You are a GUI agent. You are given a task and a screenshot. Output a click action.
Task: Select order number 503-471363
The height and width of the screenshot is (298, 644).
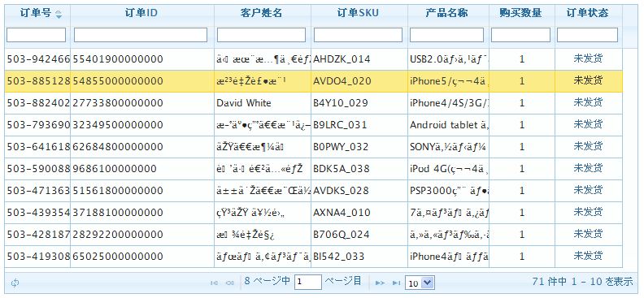tap(38, 191)
